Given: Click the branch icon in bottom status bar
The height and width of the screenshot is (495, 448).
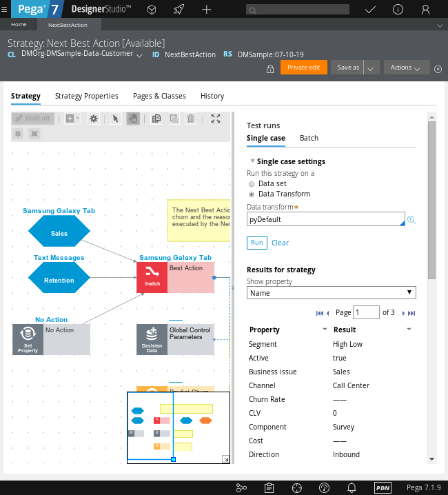Looking at the screenshot, I should tap(241, 488).
